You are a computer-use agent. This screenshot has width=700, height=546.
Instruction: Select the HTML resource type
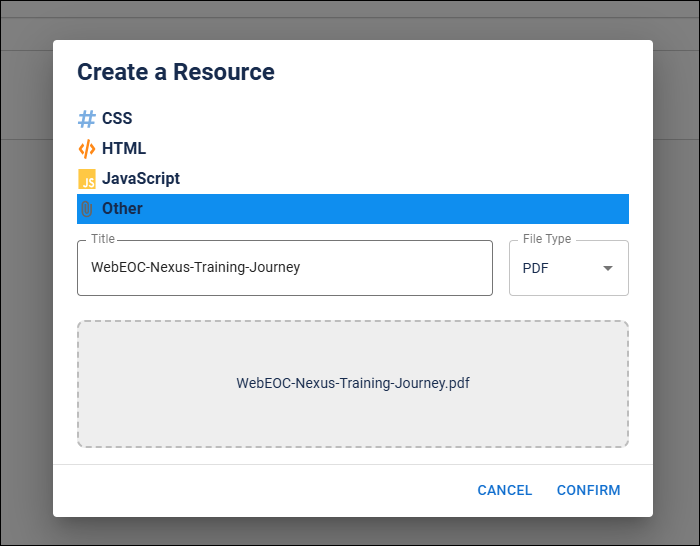(353, 149)
